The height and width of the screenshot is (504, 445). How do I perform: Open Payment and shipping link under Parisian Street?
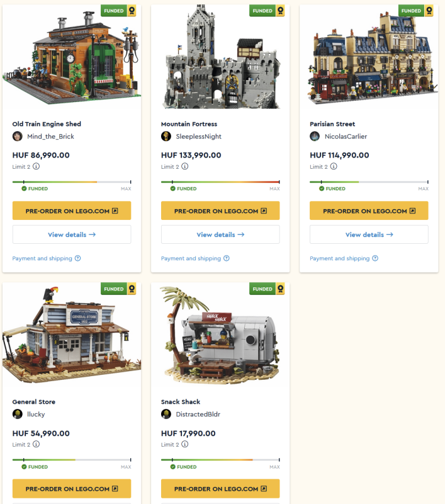click(x=344, y=258)
